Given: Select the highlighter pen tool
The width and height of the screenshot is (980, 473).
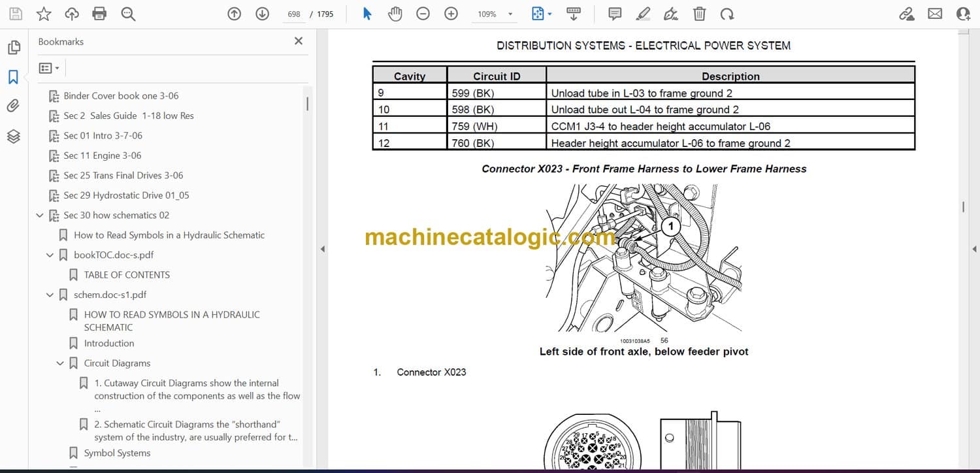Looking at the screenshot, I should tap(643, 14).
